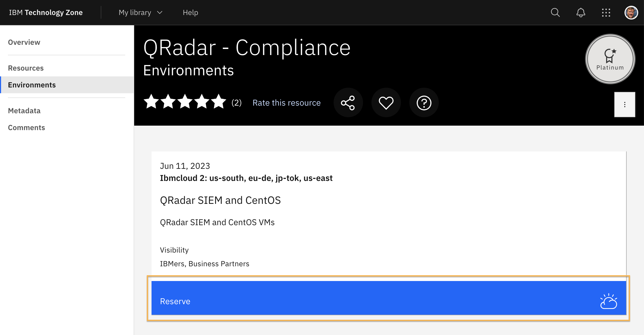
Task: Expand the My library dropdown
Action: tap(135, 12)
